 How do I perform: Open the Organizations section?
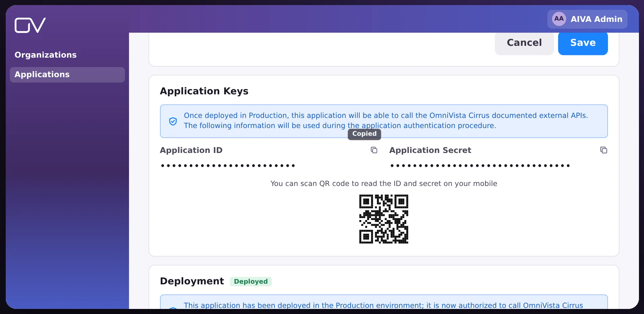(45, 55)
